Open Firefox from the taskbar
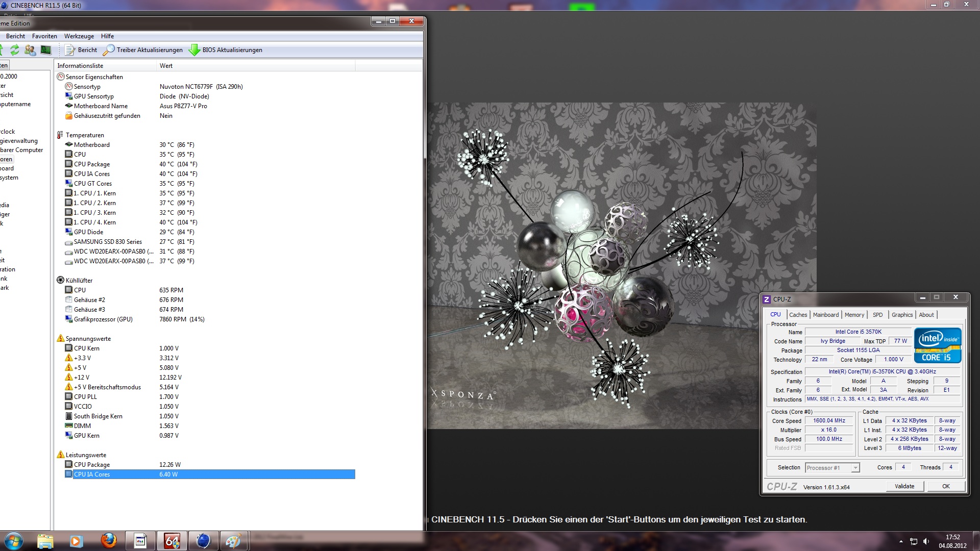The height and width of the screenshot is (551, 980). coord(108,541)
